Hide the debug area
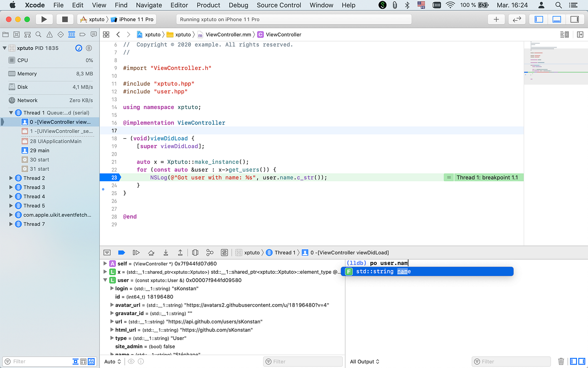Viewport: 588px width, 368px height. coord(107,252)
